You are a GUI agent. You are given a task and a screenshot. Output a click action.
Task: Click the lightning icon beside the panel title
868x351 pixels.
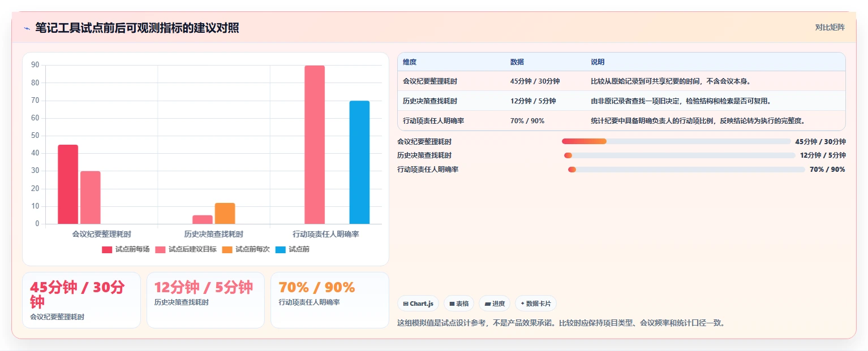(27, 28)
